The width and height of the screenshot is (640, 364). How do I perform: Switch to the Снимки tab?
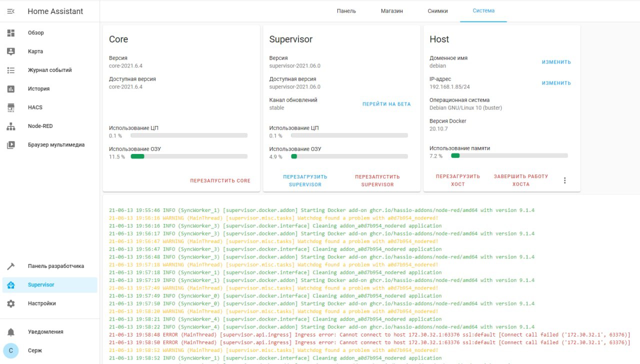click(438, 11)
